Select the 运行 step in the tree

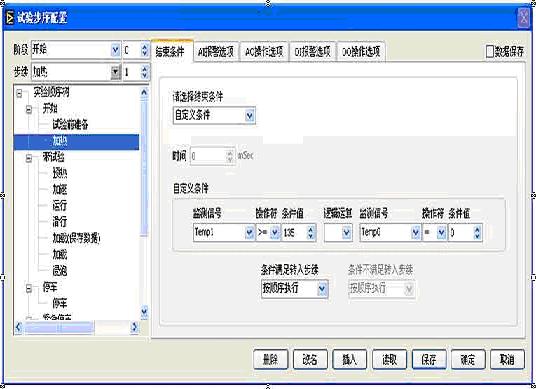click(x=59, y=206)
